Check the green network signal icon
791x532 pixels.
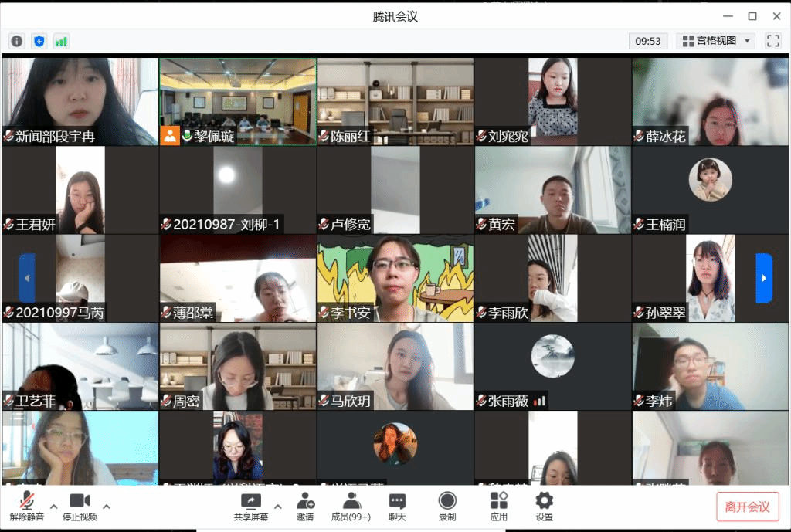tap(61, 41)
